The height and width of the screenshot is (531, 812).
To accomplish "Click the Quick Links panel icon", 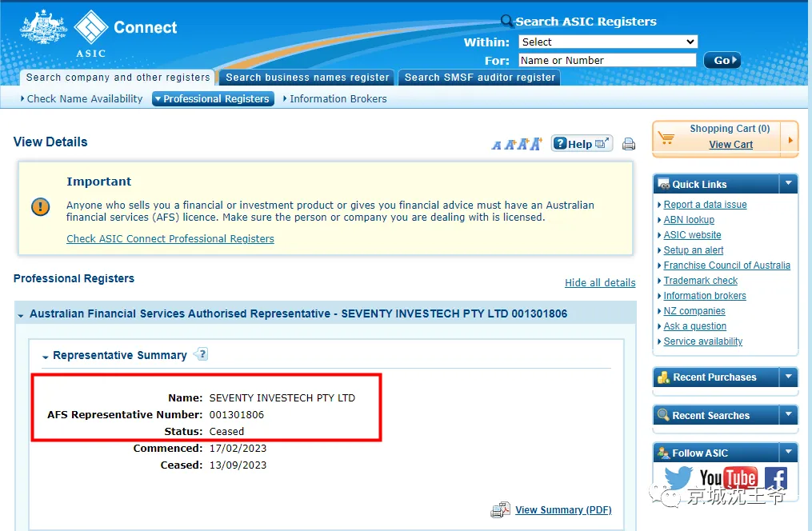I will click(663, 184).
